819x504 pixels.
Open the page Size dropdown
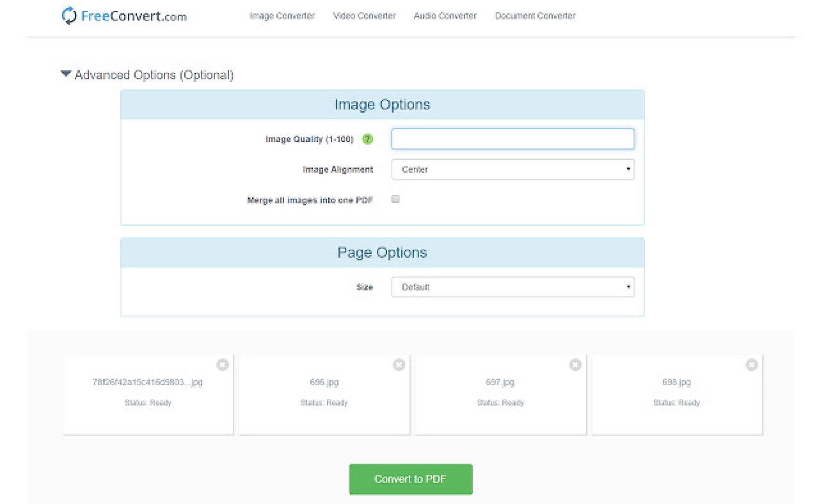(513, 287)
